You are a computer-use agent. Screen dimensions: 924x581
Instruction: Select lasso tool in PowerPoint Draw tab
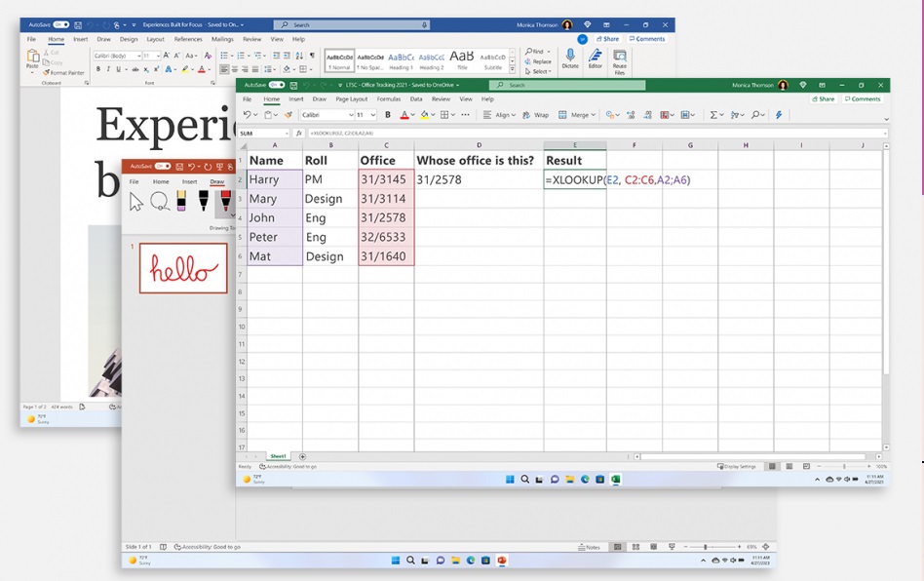pos(159,202)
